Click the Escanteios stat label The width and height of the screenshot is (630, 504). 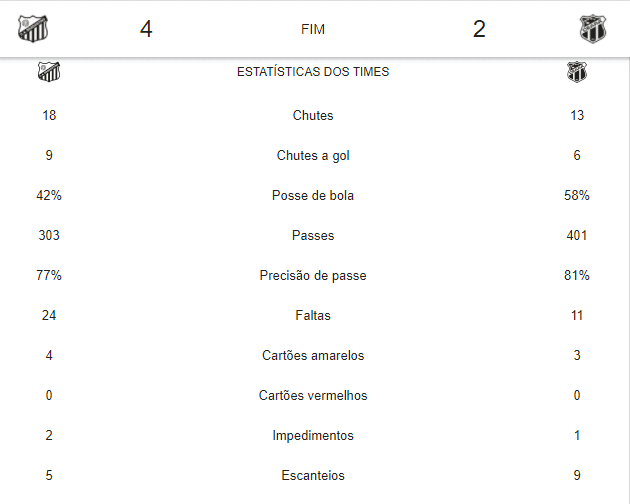pyautogui.click(x=313, y=475)
